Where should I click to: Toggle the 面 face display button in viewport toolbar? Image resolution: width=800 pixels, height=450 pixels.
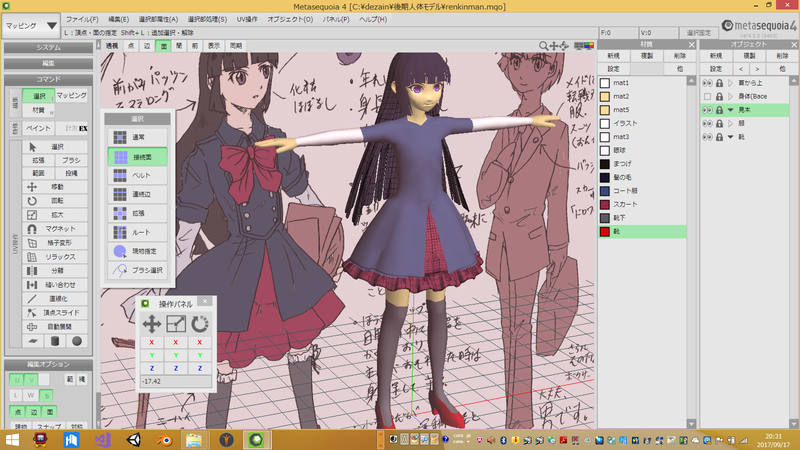point(163,46)
